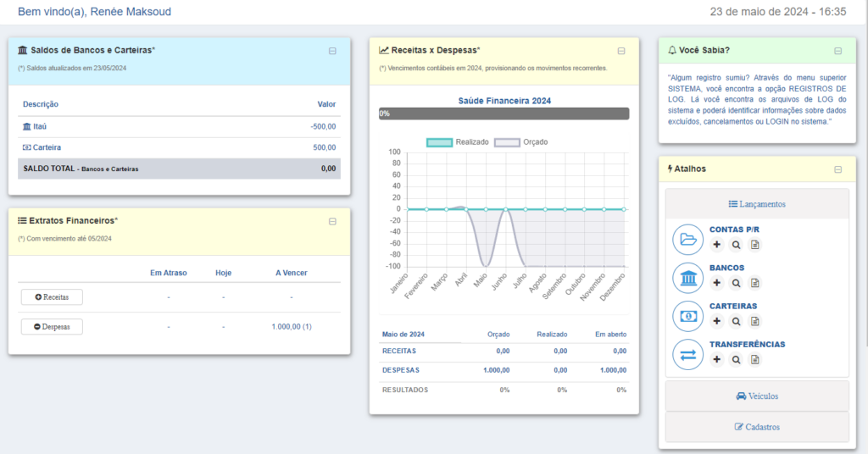Expand the Veículos shortcuts section
This screenshot has height=454, width=868.
(757, 396)
